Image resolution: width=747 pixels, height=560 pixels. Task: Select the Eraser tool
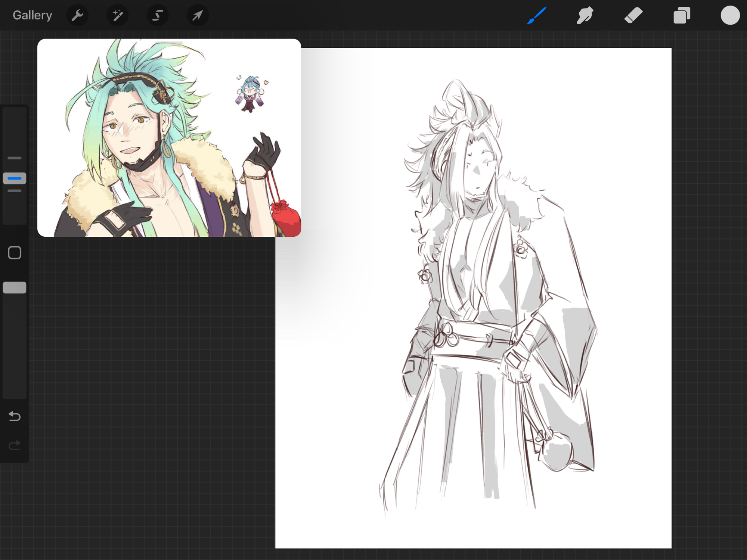pos(633,15)
